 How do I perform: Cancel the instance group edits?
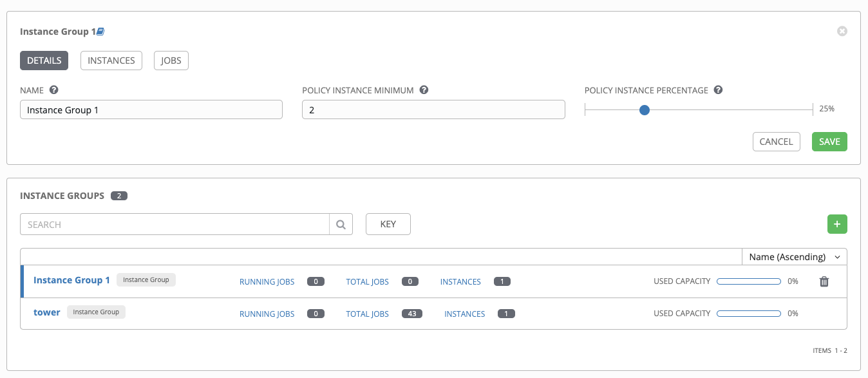coord(776,141)
